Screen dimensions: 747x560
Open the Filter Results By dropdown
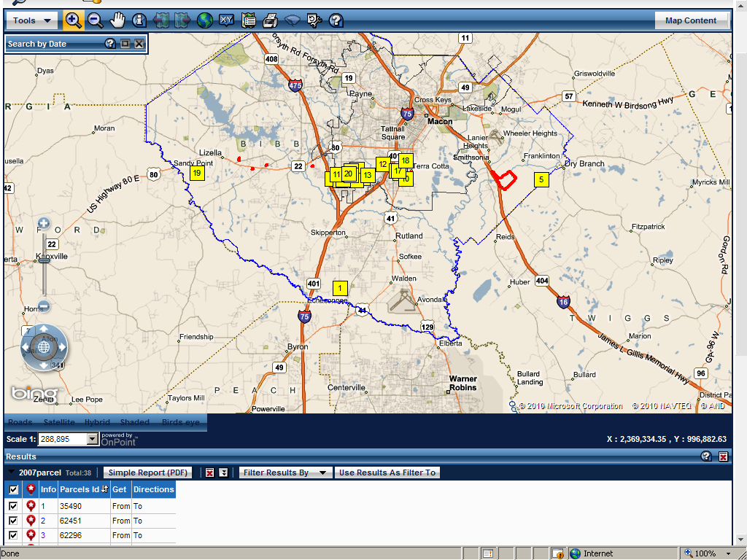click(x=285, y=472)
